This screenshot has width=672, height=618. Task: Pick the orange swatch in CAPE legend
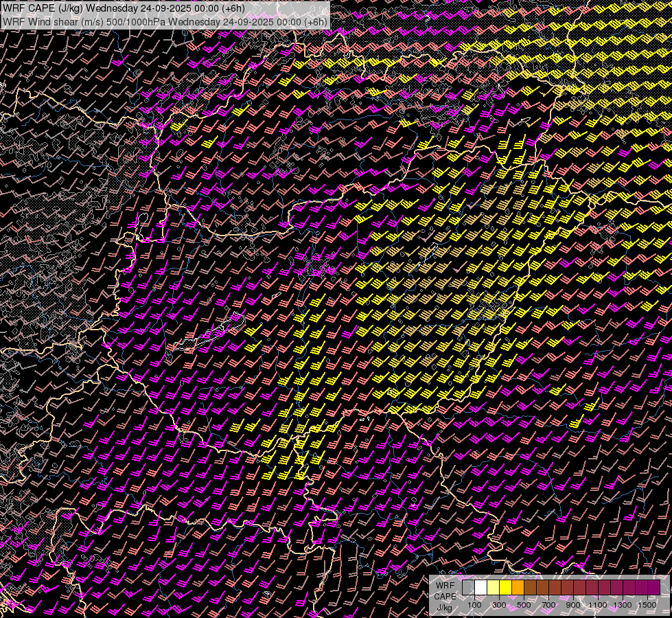click(518, 588)
